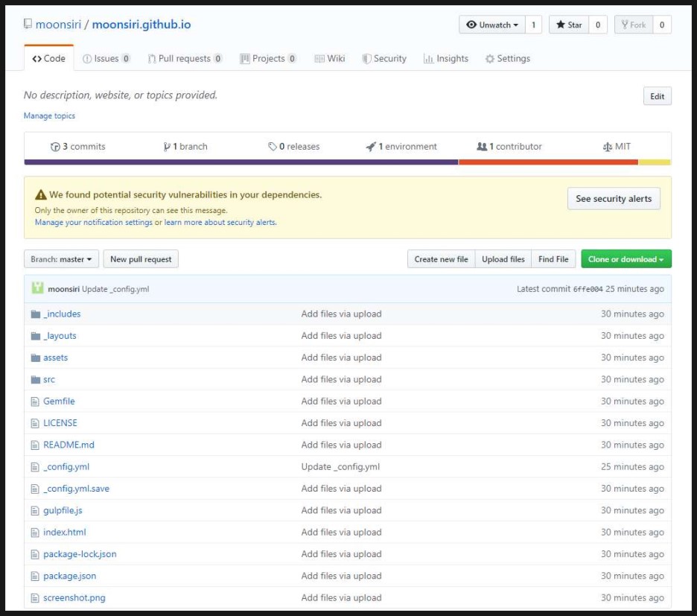Click the Gemfile file icon
The image size is (697, 616).
35,401
